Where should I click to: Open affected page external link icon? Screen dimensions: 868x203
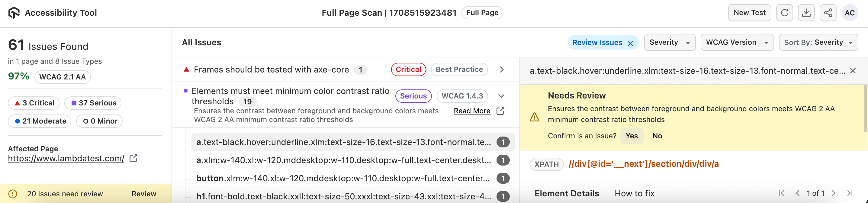click(x=133, y=158)
